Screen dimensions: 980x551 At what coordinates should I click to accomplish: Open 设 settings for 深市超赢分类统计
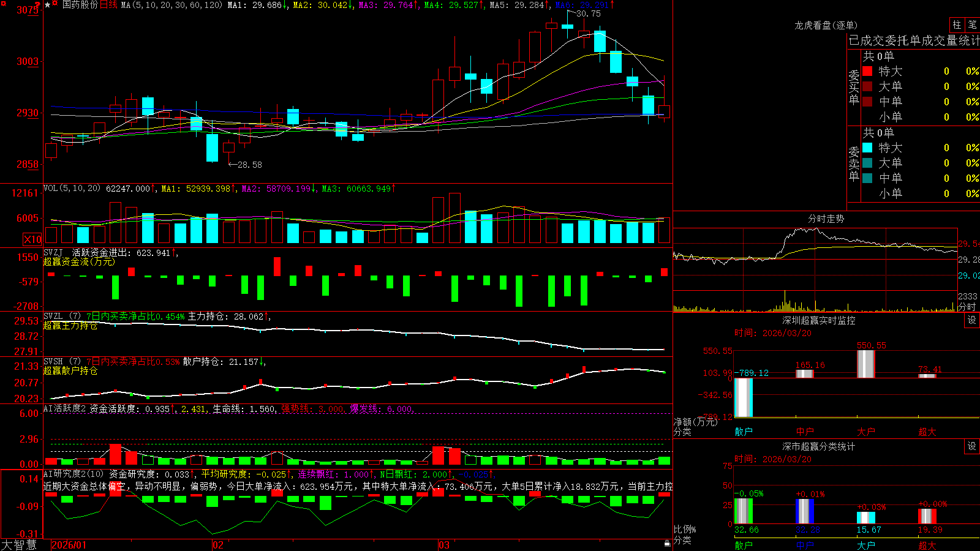971,446
